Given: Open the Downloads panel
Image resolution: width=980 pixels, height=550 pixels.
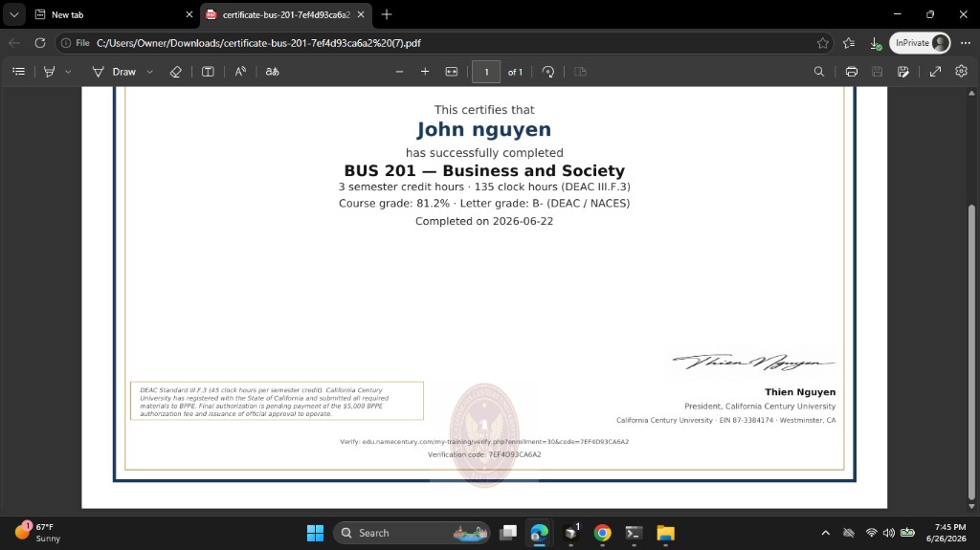Looking at the screenshot, I should 876,43.
